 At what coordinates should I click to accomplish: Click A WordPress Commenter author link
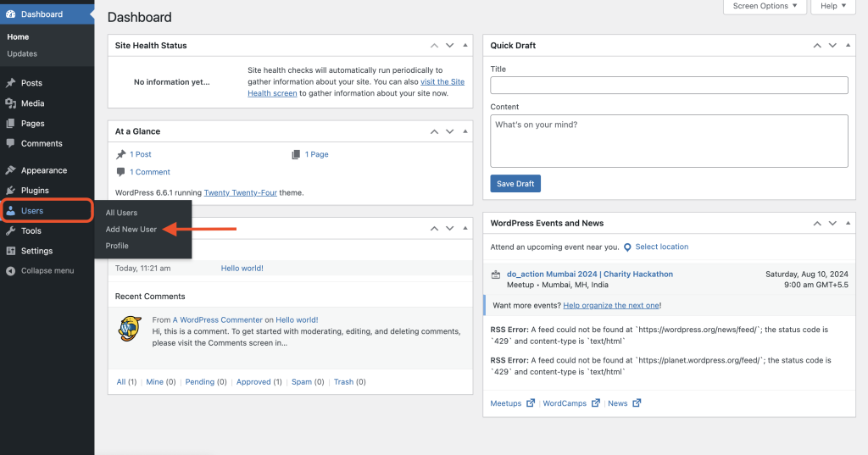coord(218,320)
